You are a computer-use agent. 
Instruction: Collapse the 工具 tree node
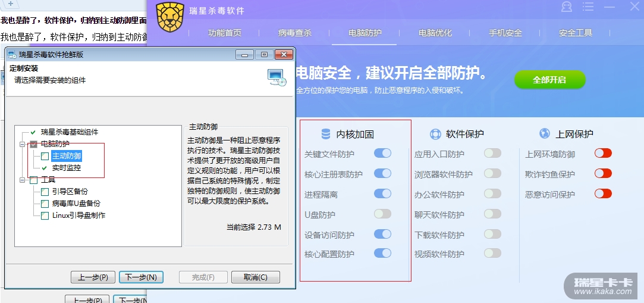pos(21,180)
